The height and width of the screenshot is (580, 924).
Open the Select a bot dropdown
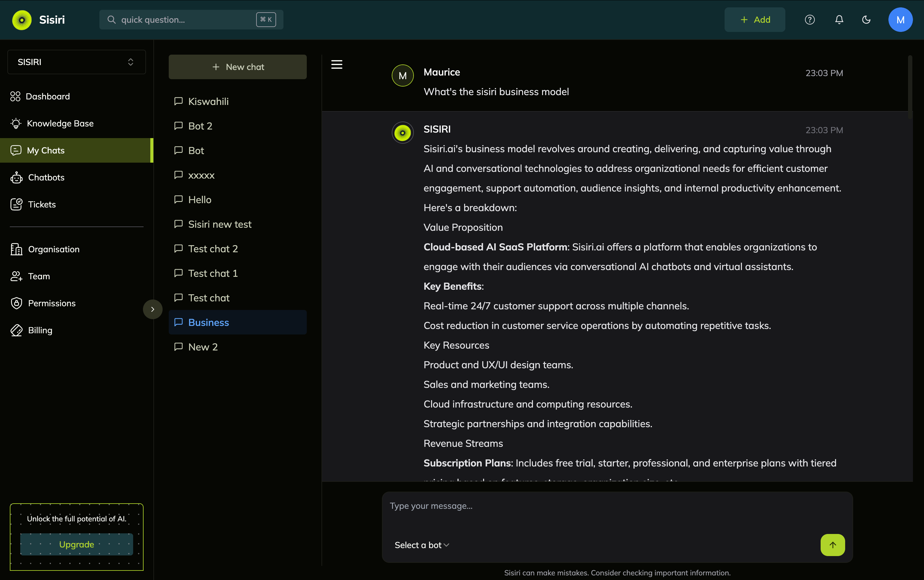422,545
